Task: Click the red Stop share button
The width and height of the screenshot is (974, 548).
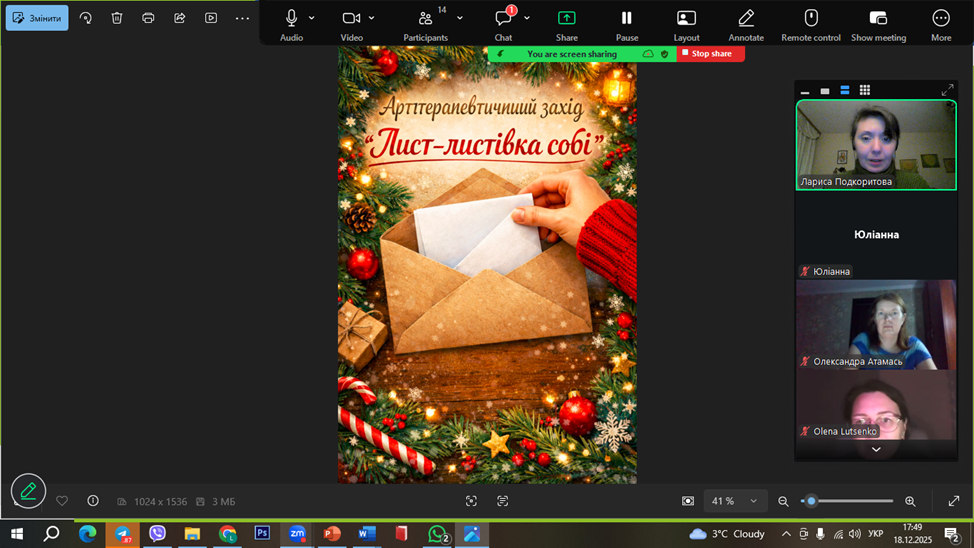Action: click(x=711, y=54)
